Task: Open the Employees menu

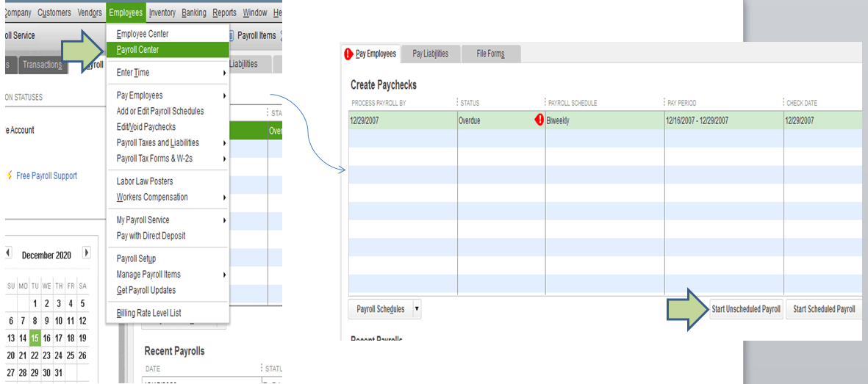Action: click(x=126, y=12)
